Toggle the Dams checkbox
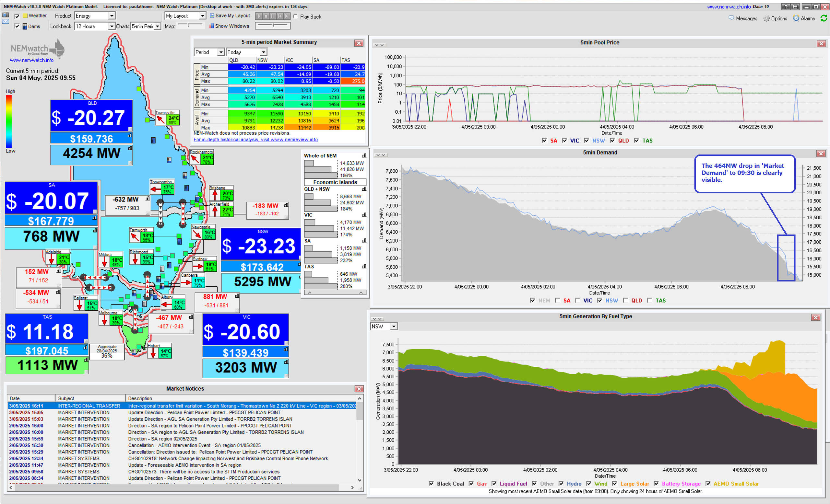830x504 pixels. (x=17, y=26)
